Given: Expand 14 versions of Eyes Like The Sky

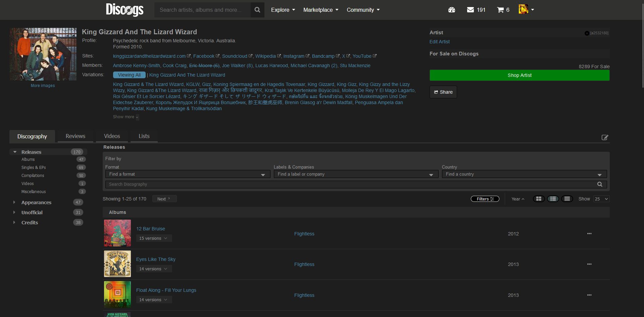Looking at the screenshot, I should click(154, 269).
